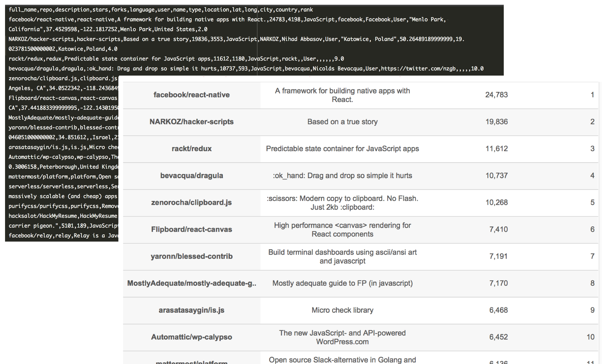Click the bevacqua/dragula table cell
607x364 pixels.
(191, 176)
